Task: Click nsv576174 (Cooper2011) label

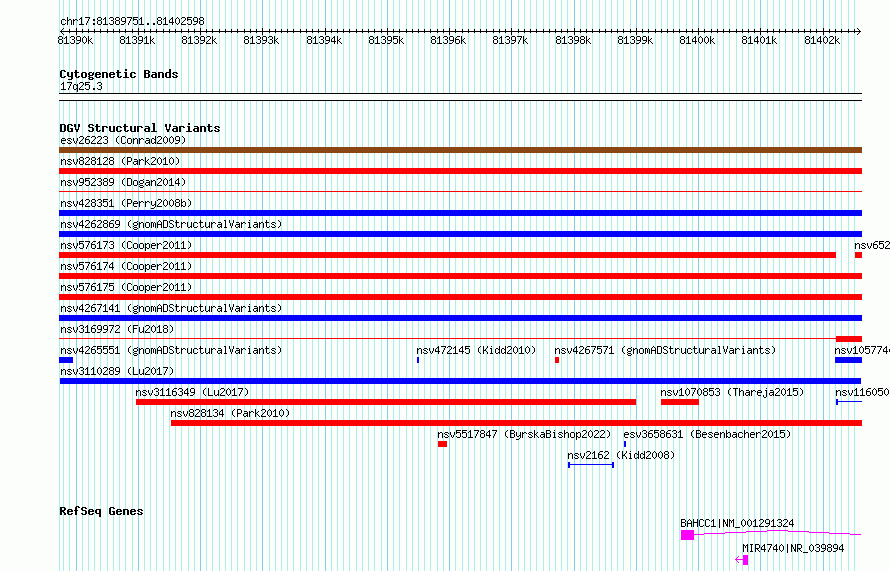Action: click(x=126, y=266)
